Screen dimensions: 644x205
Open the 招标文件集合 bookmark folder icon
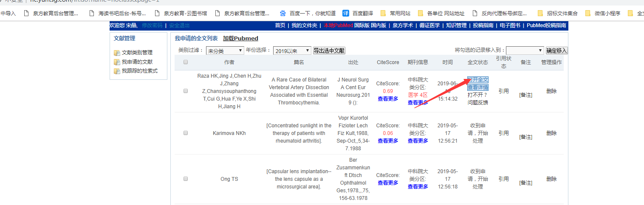point(540,13)
